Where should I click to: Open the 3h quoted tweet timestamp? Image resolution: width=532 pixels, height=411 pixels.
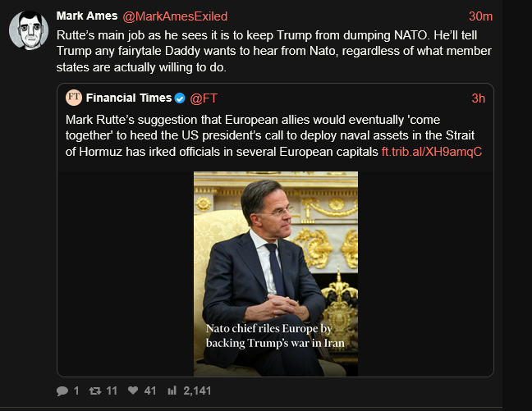point(479,98)
